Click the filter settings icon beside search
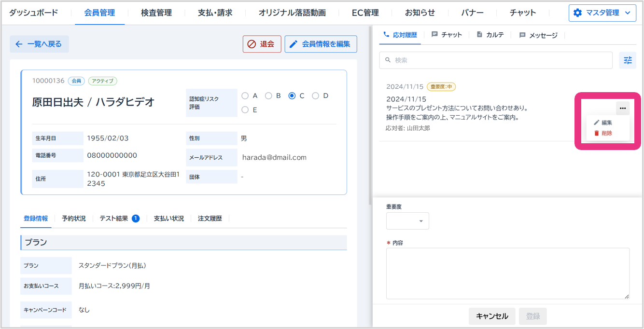 tap(628, 60)
